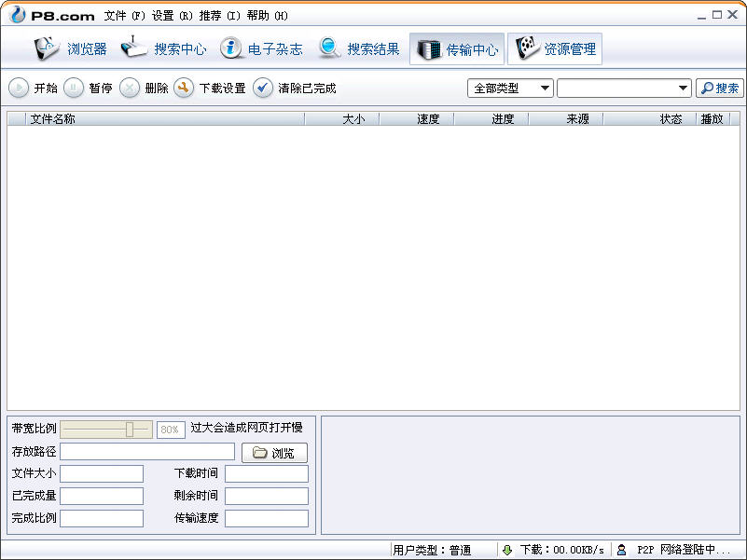Viewport: 747px width, 560px height.
Task: Click the 搜索中心 router icon
Action: tap(134, 48)
